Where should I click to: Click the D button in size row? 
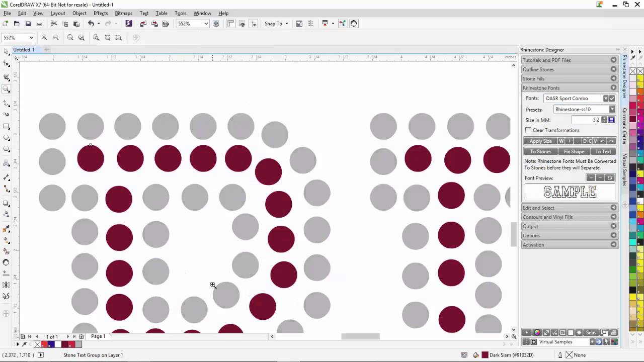pyautogui.click(x=584, y=141)
